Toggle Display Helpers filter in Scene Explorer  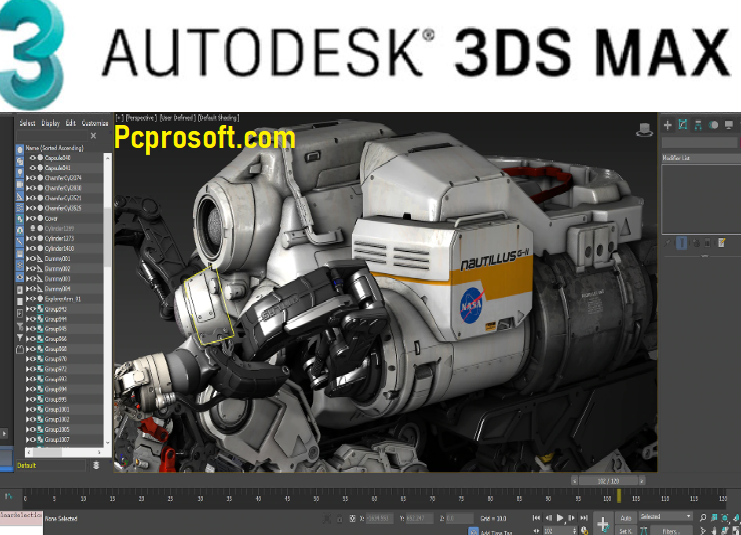[x=20, y=196]
